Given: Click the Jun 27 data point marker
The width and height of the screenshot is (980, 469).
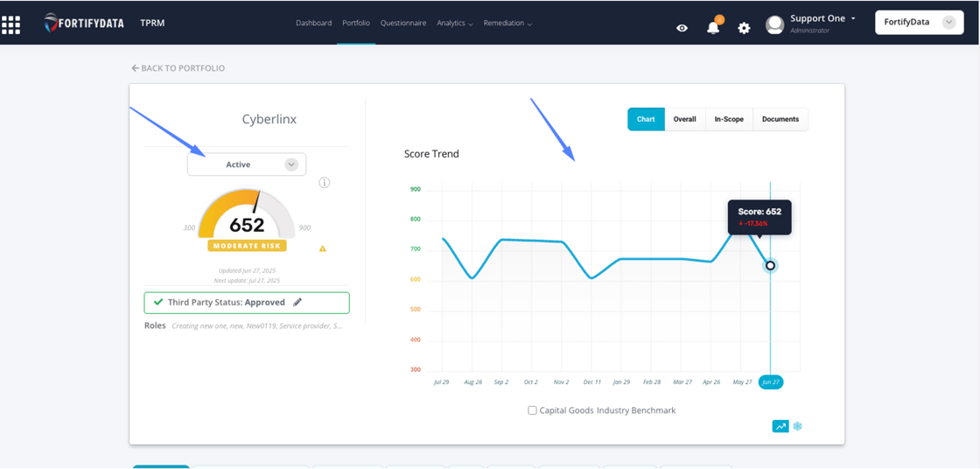Looking at the screenshot, I should click(x=771, y=266).
